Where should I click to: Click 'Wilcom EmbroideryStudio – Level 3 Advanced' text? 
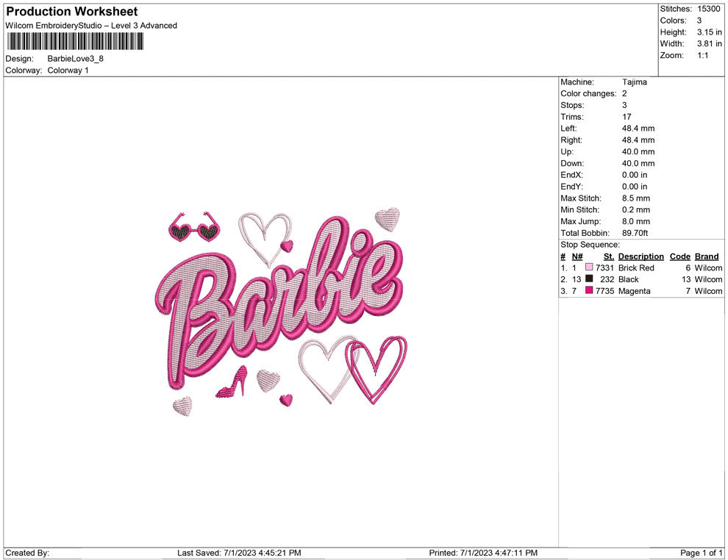[91, 26]
